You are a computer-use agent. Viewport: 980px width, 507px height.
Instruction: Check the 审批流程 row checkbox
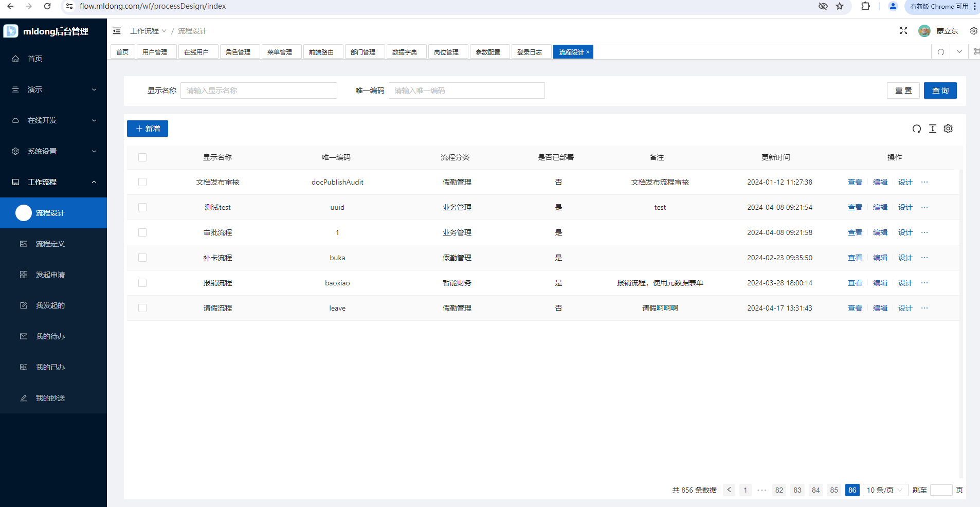(142, 232)
